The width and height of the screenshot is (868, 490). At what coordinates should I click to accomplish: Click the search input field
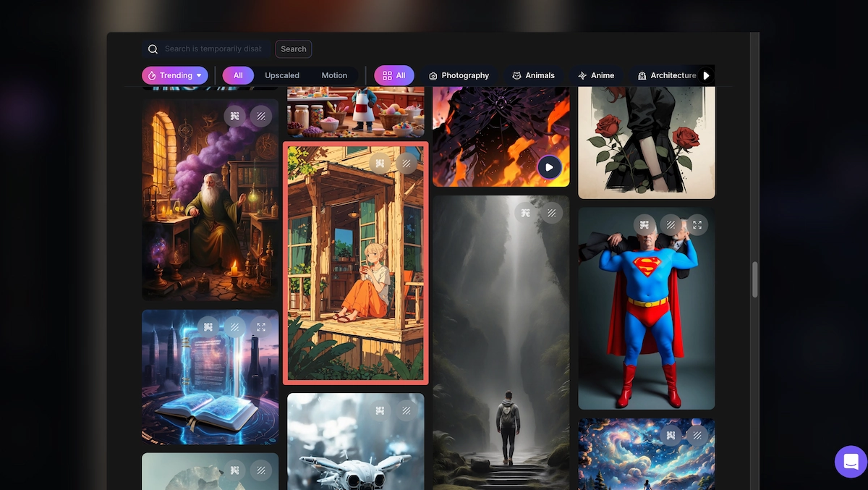click(213, 49)
